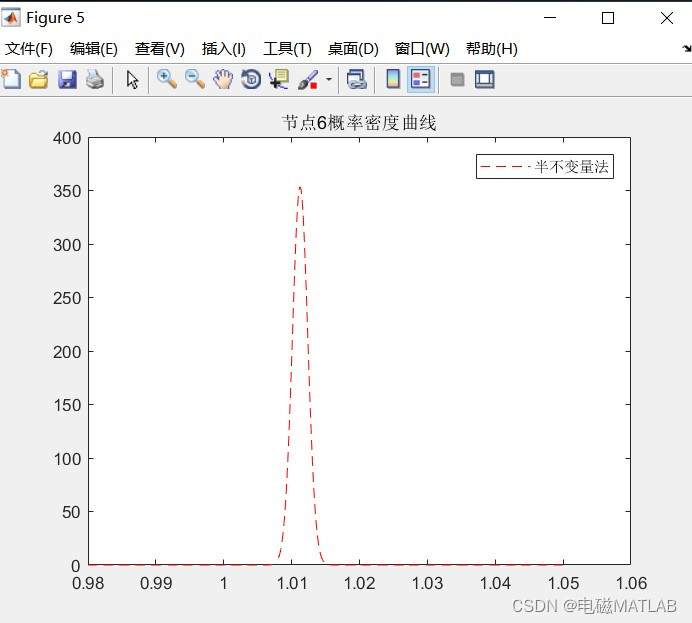Insert a colorbar from the toolbar
Viewport: 692px width, 623px height.
pyautogui.click(x=393, y=80)
